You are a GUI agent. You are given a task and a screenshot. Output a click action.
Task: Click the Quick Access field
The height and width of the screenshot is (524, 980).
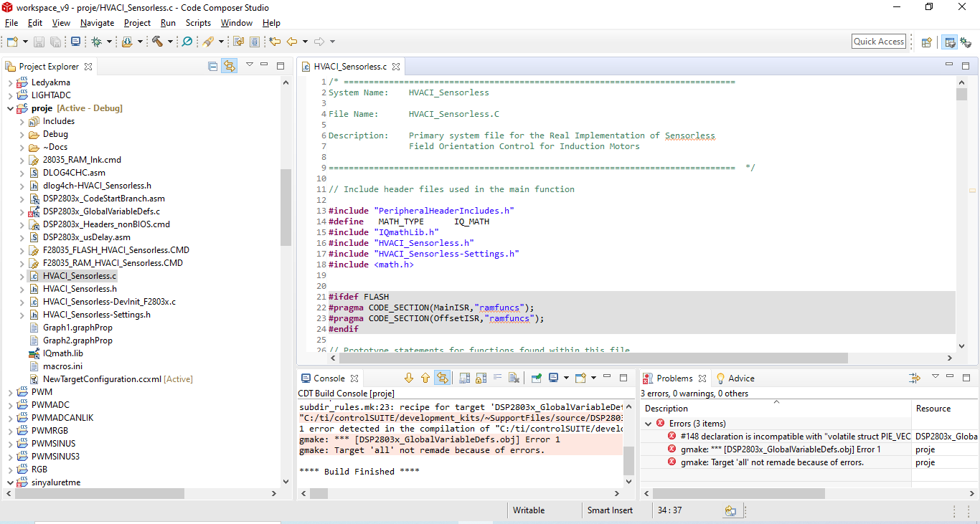click(878, 41)
